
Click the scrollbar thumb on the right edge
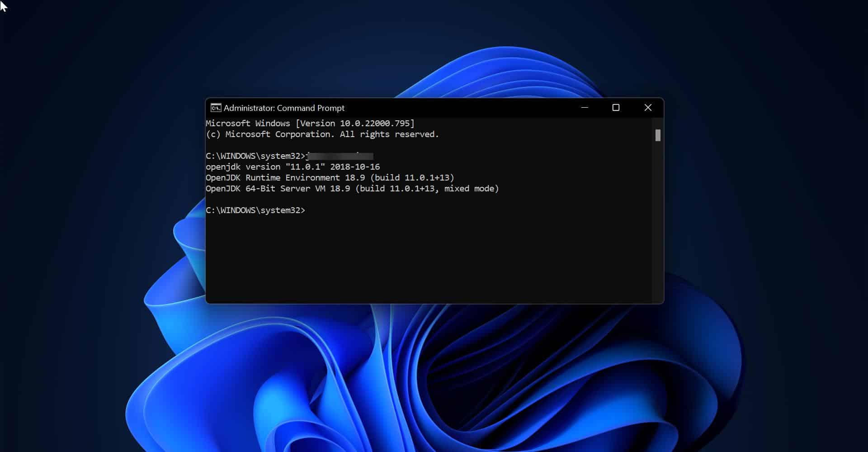click(x=658, y=135)
